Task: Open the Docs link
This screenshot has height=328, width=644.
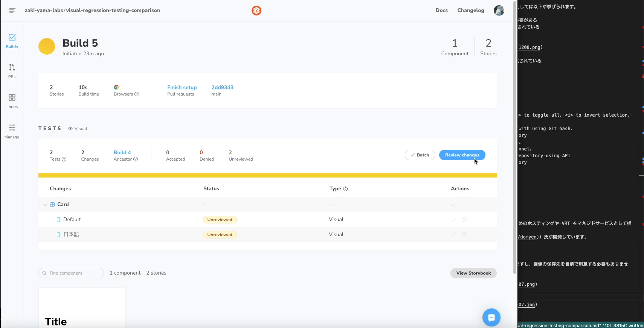Action: 442,11
